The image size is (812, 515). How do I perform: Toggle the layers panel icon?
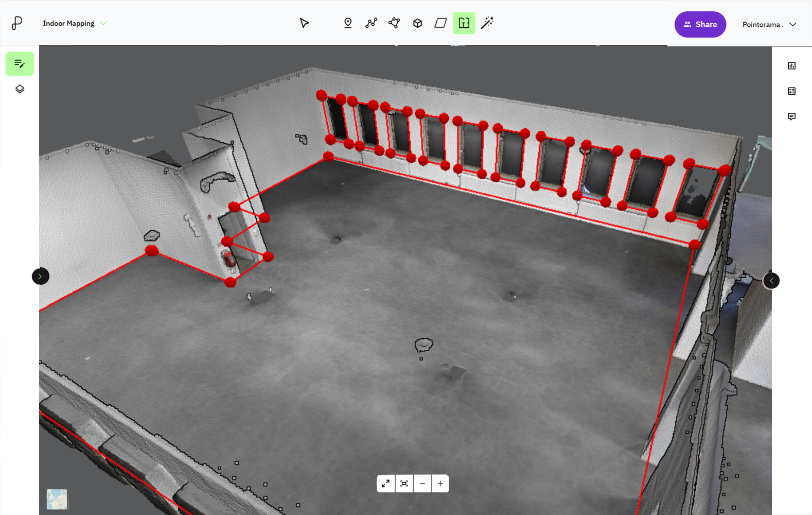point(20,89)
